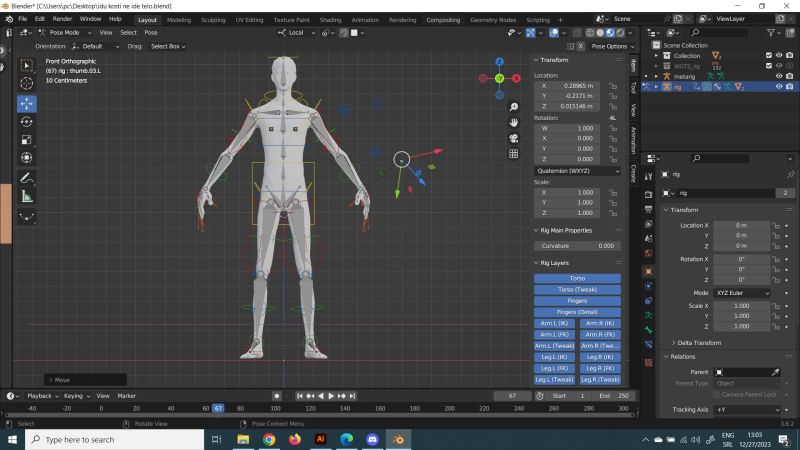Screen dimensions: 800x450
Task: Jump to start frame in timeline
Action: pyautogui.click(x=299, y=396)
